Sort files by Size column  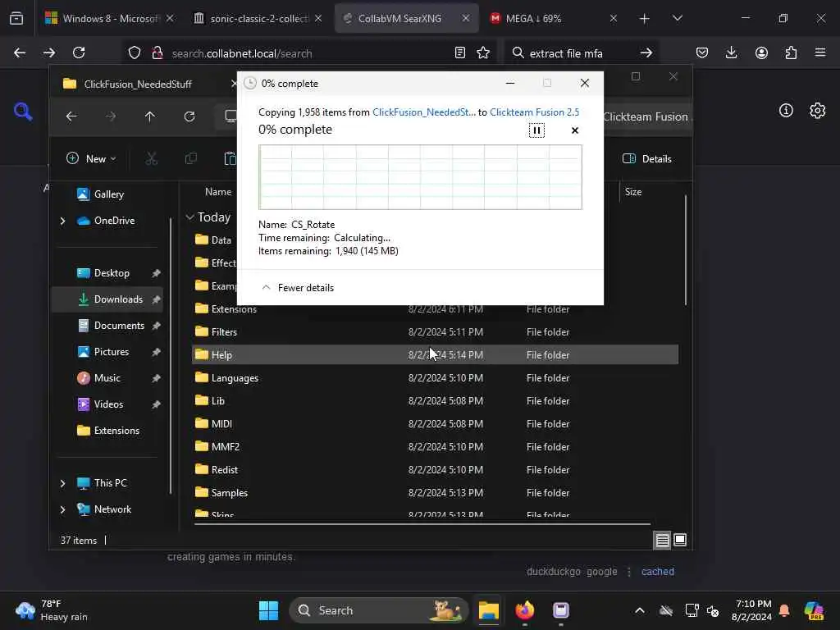(633, 192)
